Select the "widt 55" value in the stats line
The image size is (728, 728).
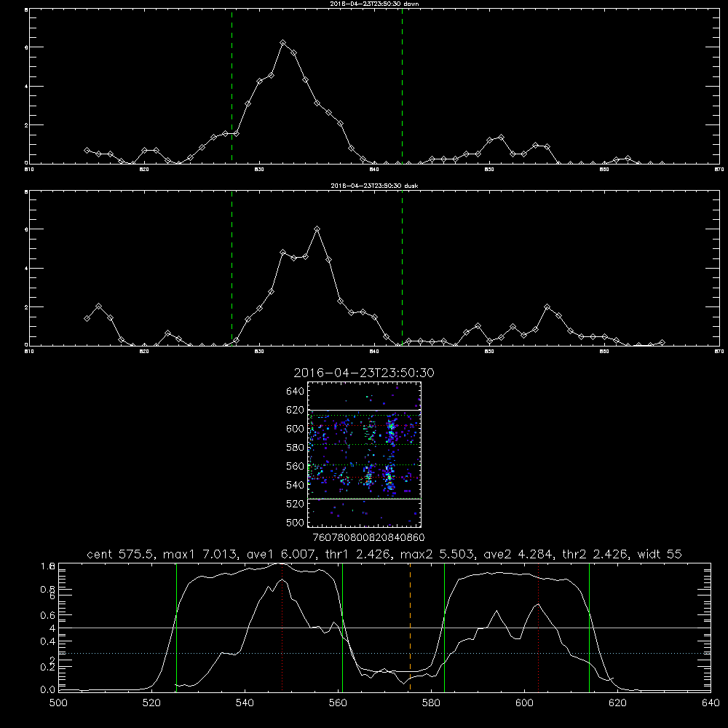(660, 554)
